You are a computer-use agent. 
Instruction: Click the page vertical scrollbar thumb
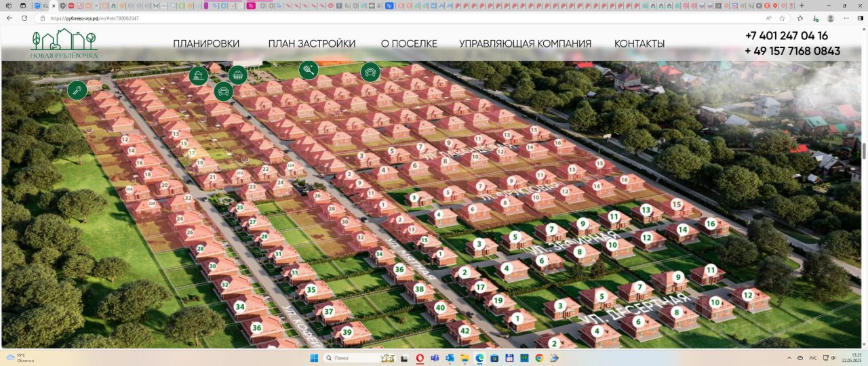click(x=864, y=150)
